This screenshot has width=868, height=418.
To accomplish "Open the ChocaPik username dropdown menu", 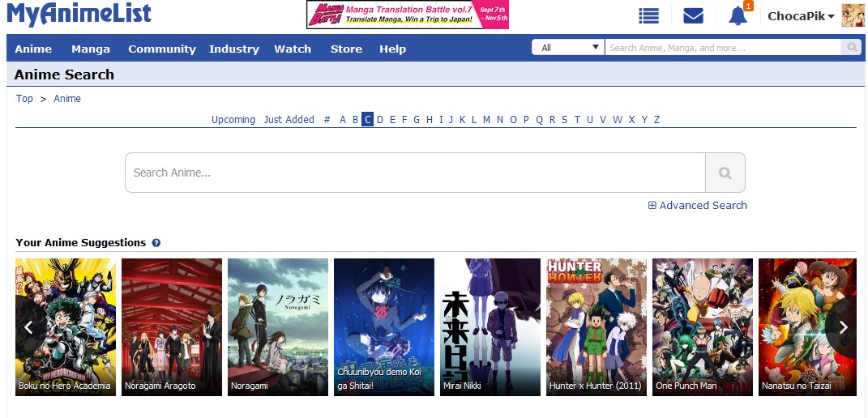I will pos(801,16).
